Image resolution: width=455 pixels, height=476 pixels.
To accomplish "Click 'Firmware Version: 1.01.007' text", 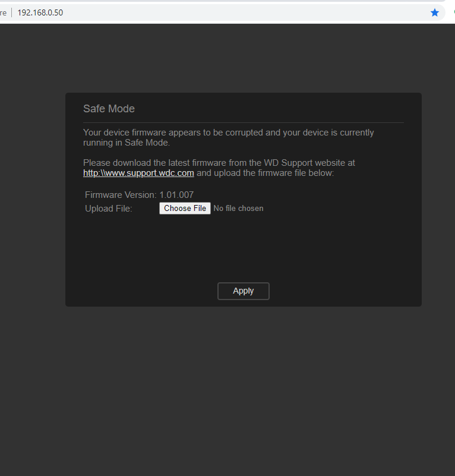I will [140, 194].
